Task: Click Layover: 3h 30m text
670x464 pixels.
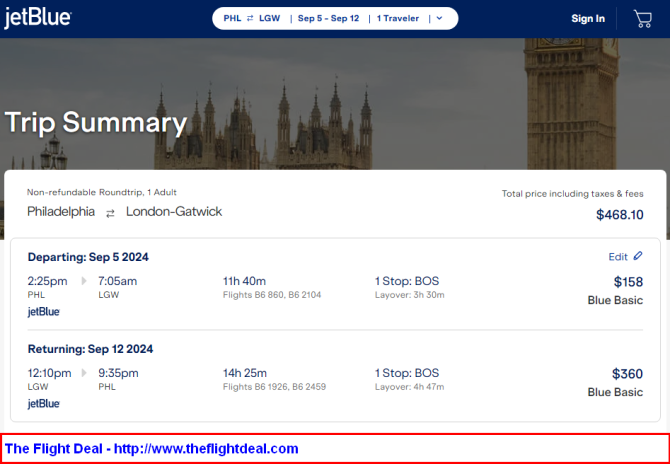Action: pos(409,295)
